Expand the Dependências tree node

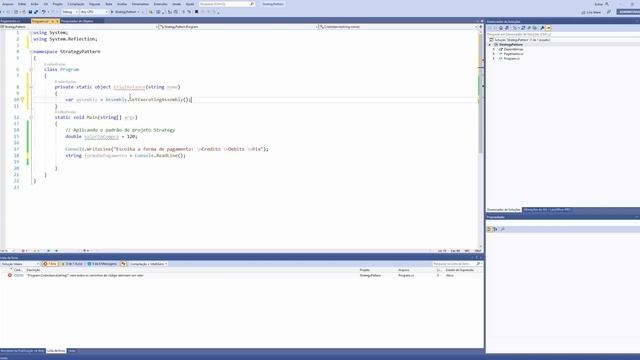tap(494, 49)
